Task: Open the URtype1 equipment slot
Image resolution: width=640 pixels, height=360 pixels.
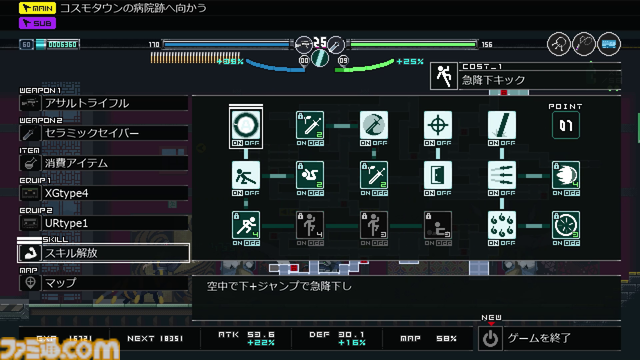Action: point(104,223)
